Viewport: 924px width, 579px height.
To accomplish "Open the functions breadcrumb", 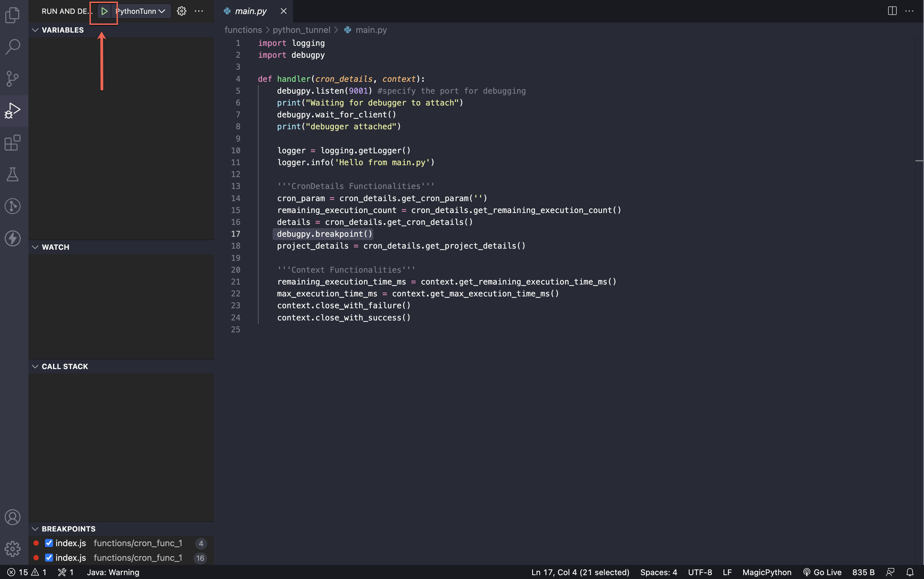I will 243,30.
